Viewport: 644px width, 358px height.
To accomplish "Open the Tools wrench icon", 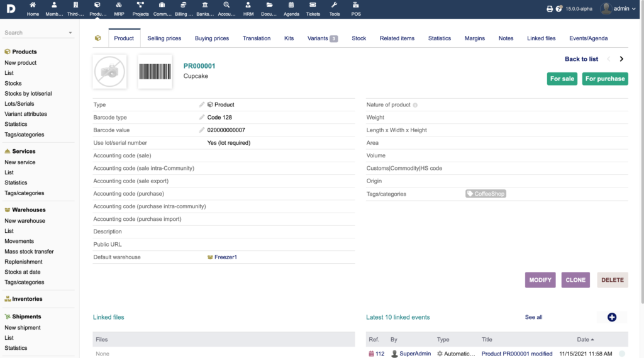I will click(x=335, y=6).
